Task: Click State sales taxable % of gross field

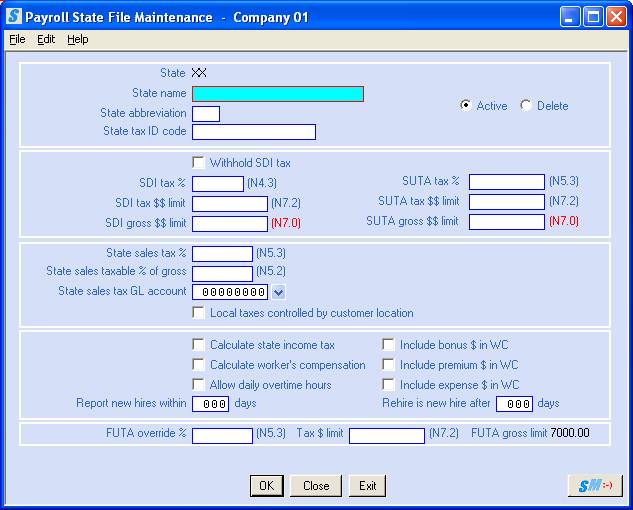Action: pos(222,274)
